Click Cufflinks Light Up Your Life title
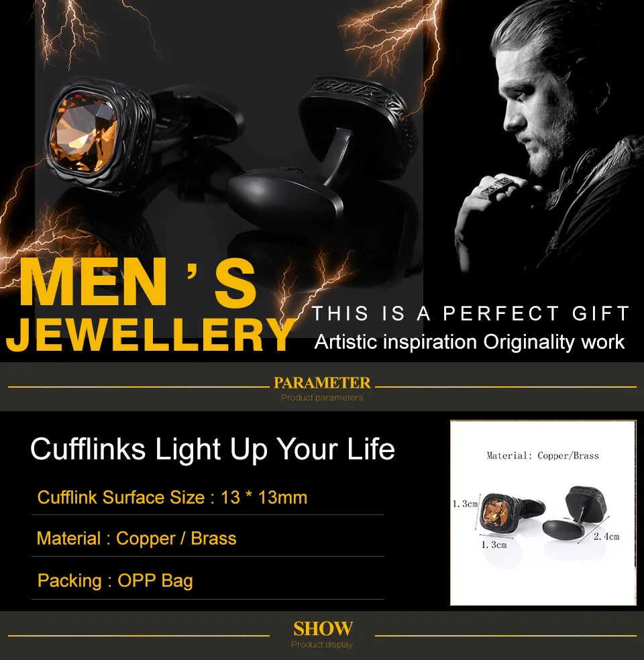Image resolution: width=644 pixels, height=660 pixels. coord(213,449)
